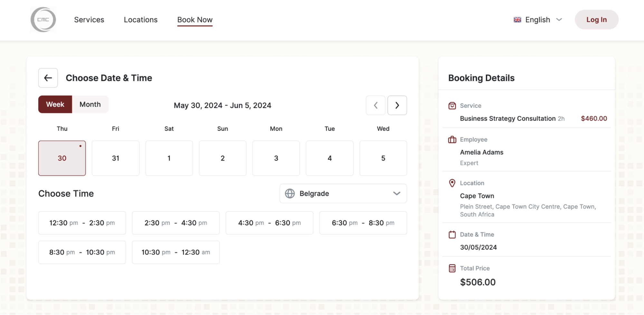Select Thursday the 30th
This screenshot has width=644, height=315.
[x=62, y=158]
